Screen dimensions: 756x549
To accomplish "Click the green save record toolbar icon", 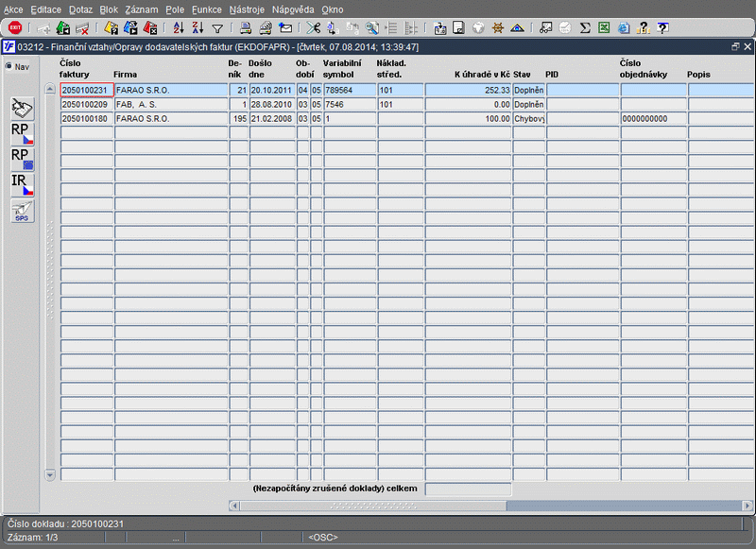I will (63, 28).
